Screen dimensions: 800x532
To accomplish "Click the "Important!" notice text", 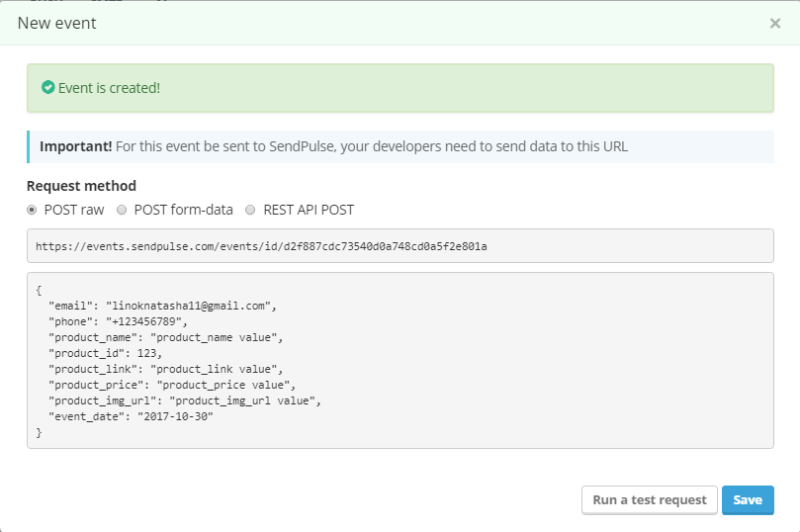I will (x=76, y=146).
